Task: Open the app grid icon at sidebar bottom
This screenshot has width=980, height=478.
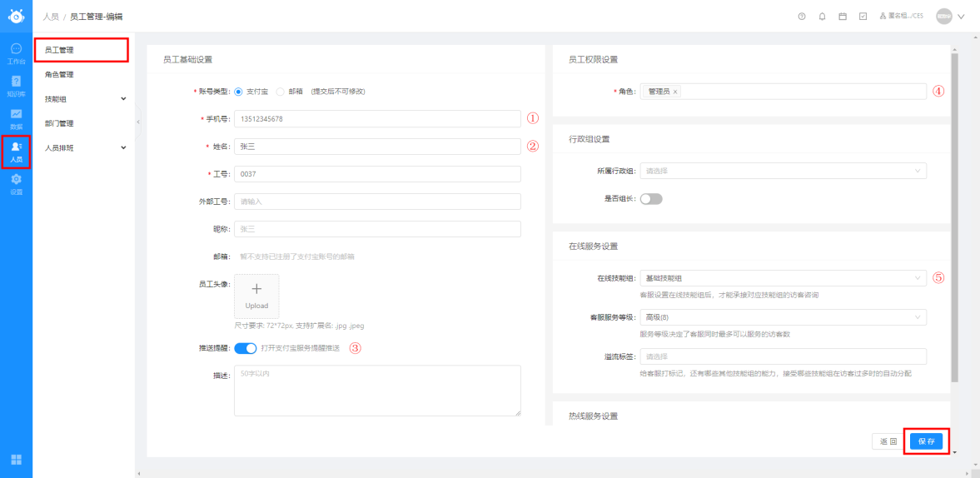Action: pyautogui.click(x=17, y=460)
